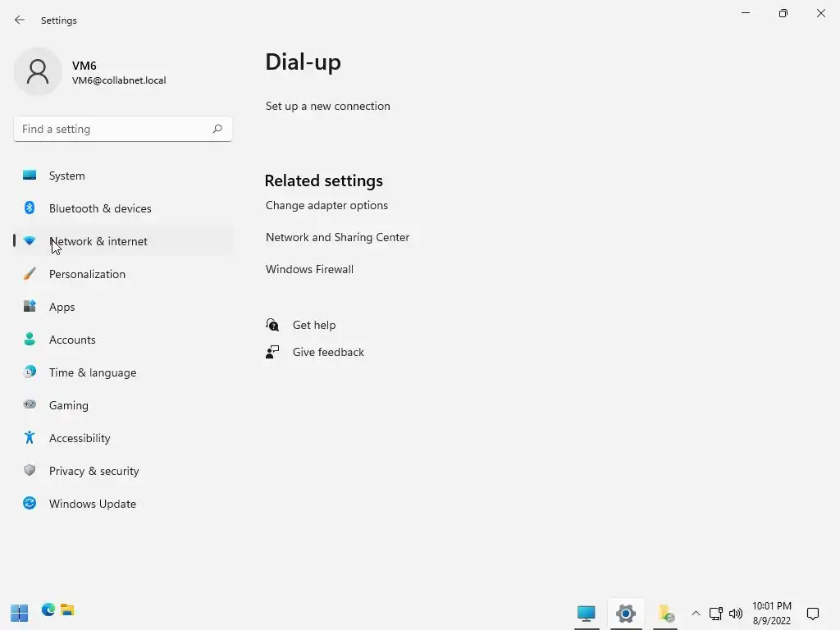The image size is (840, 630).
Task: Go to Personalization settings
Action: (123, 274)
